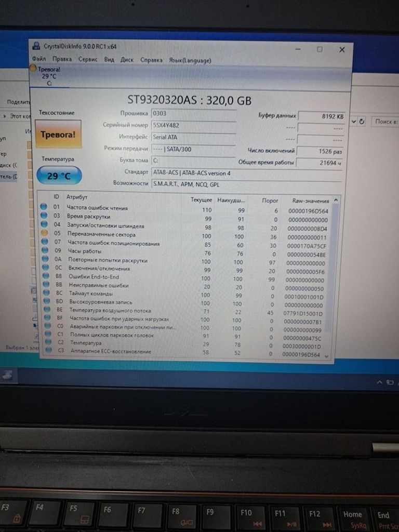This screenshot has width=399, height=532.
Task: Click Explorer window refresh icon behind CrystalDiskInfo
Action: tap(362, 121)
